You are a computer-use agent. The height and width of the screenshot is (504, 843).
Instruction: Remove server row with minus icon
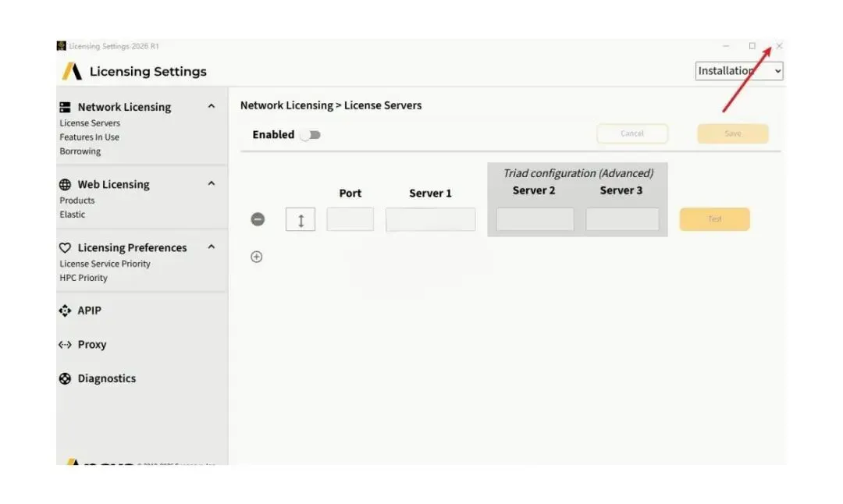point(258,219)
